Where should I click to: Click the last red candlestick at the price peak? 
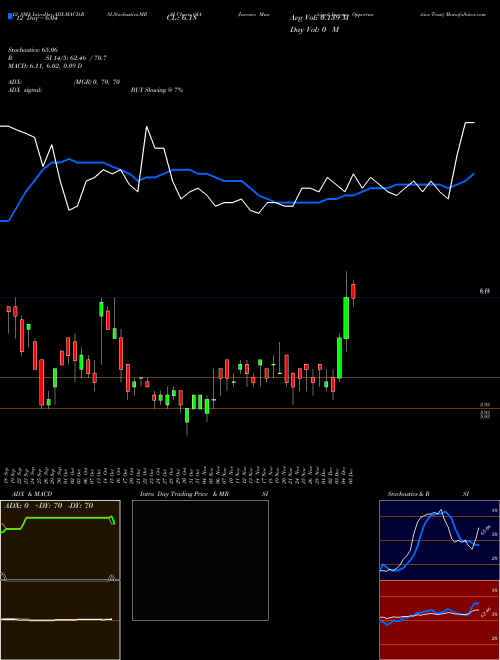[x=353, y=291]
